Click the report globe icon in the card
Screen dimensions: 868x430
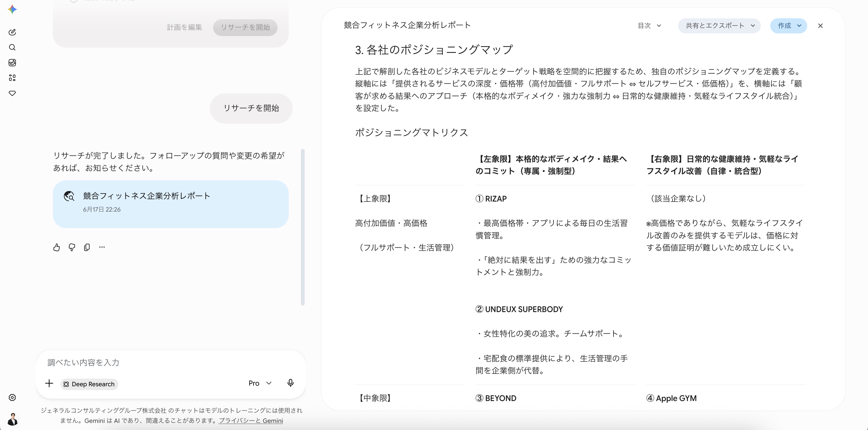pos(69,196)
